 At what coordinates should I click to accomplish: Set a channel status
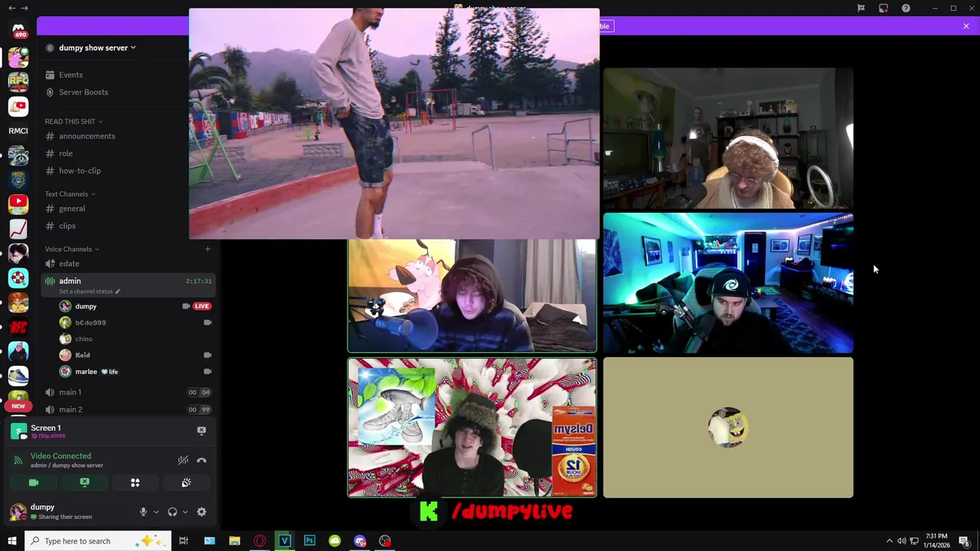pyautogui.click(x=90, y=292)
